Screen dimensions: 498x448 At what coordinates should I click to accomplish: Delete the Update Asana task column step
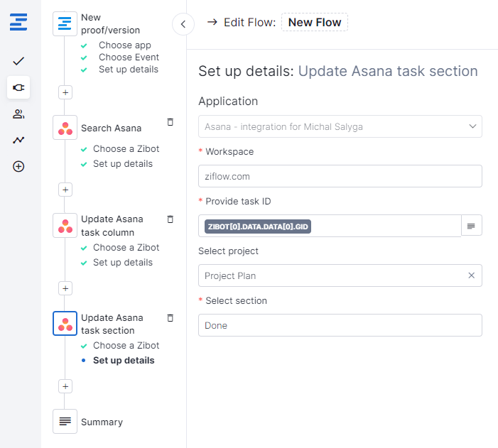coord(170,219)
